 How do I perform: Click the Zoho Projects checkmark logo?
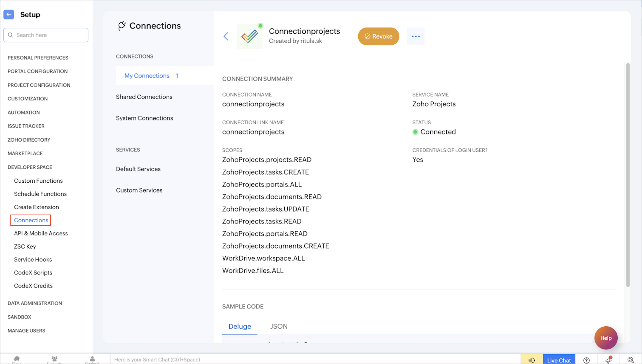249,37
